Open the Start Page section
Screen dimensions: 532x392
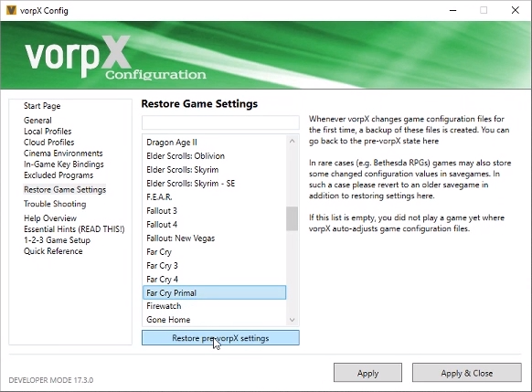pyautogui.click(x=42, y=106)
